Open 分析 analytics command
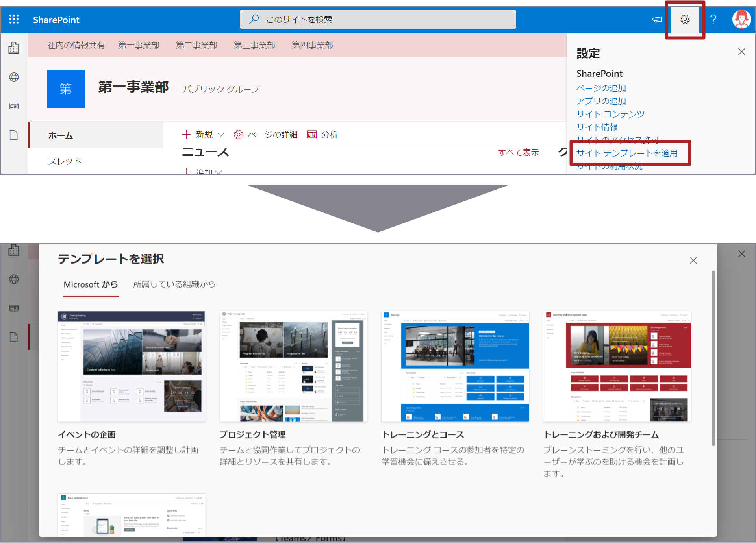756x543 pixels. click(322, 135)
